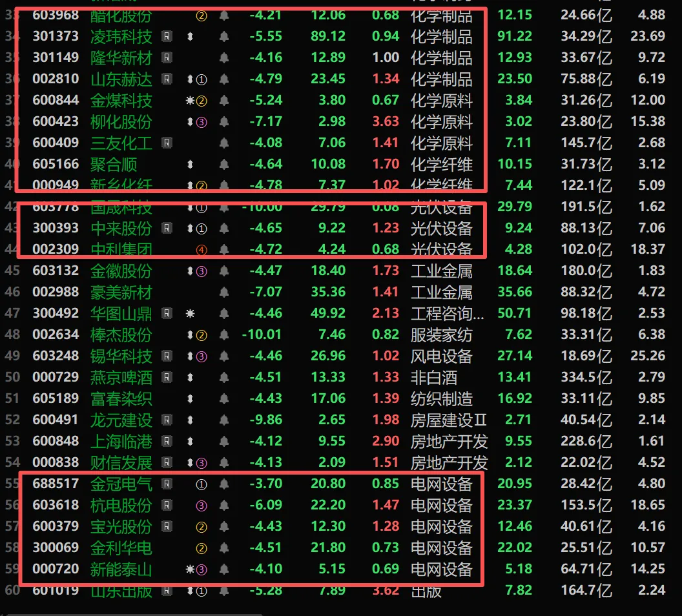This screenshot has width=682, height=616.
Task: Click the star burst icon for 新能泰山
Action: coord(190,569)
